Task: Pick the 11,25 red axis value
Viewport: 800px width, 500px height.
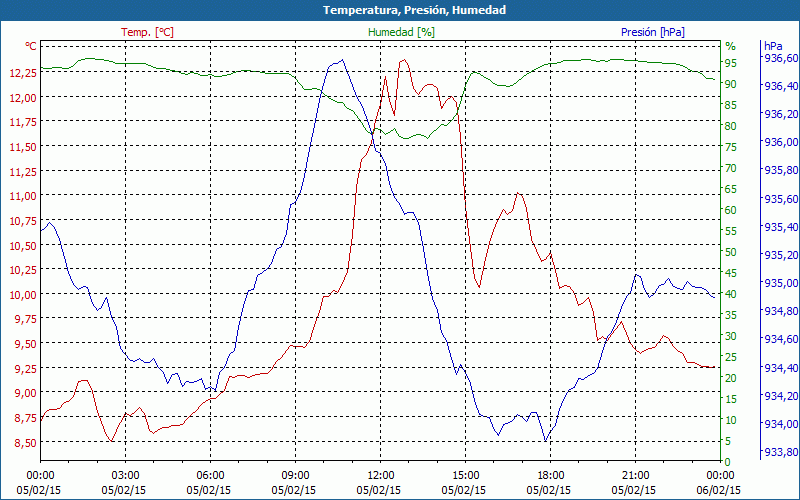Action: coord(23,171)
